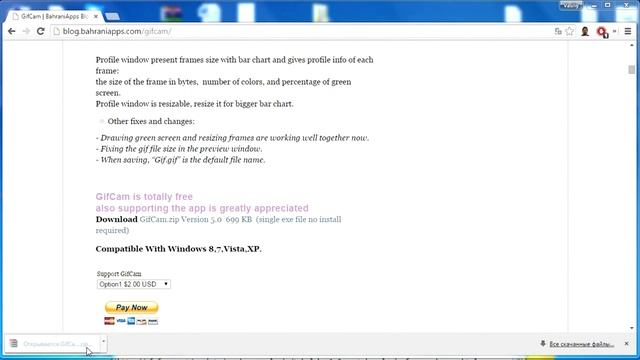Image resolution: width=640 pixels, height=360 pixels.
Task: Show all downloads link in download bar
Action: point(581,344)
